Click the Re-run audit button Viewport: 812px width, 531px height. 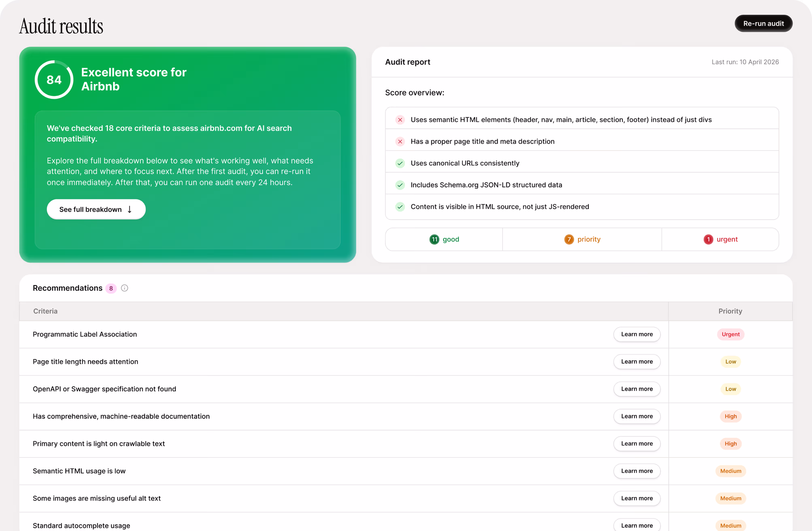click(763, 23)
